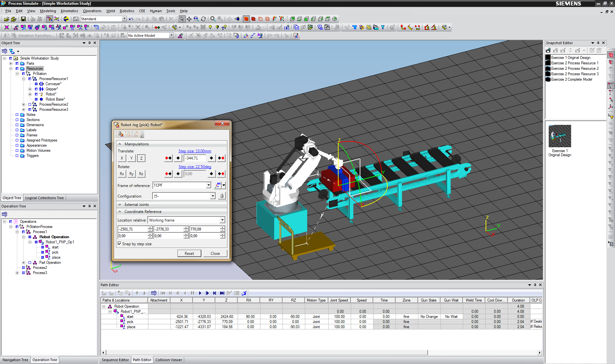The width and height of the screenshot is (615, 364).
Task: Toggle visibility checkbox for Parts folder
Action: pyautogui.click(x=17, y=63)
